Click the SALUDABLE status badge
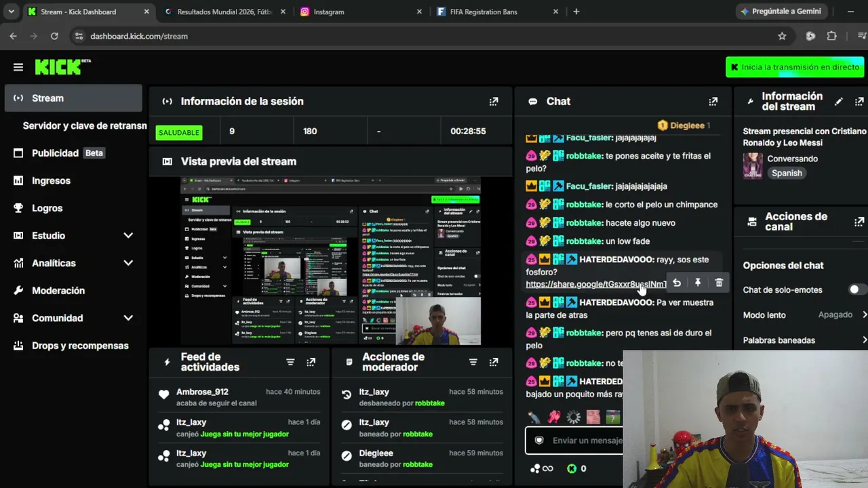Screen dimensions: 868x488 [179, 132]
